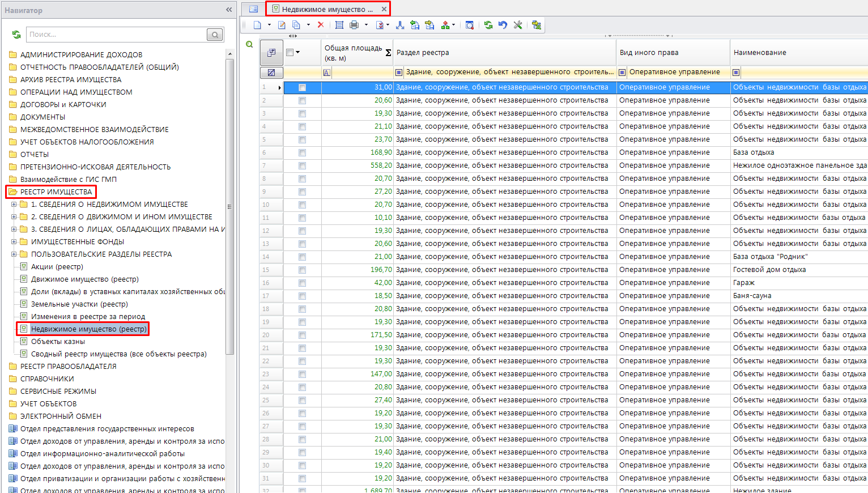868x493 pixels.
Task: Click the yellow-arrow export data icon
Action: pos(429,25)
